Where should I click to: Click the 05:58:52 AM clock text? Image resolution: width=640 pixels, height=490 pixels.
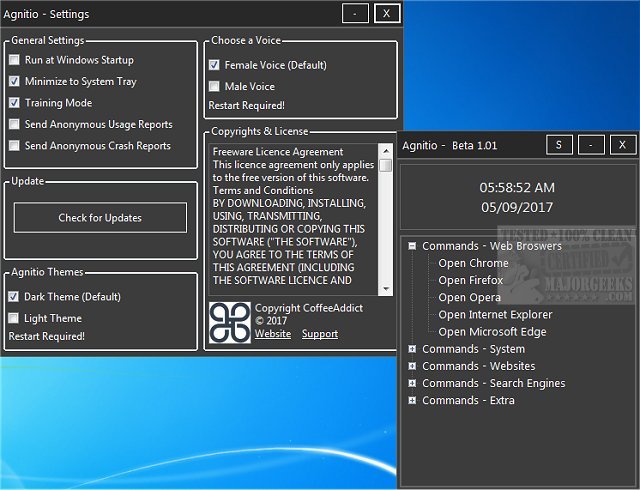coord(517,188)
